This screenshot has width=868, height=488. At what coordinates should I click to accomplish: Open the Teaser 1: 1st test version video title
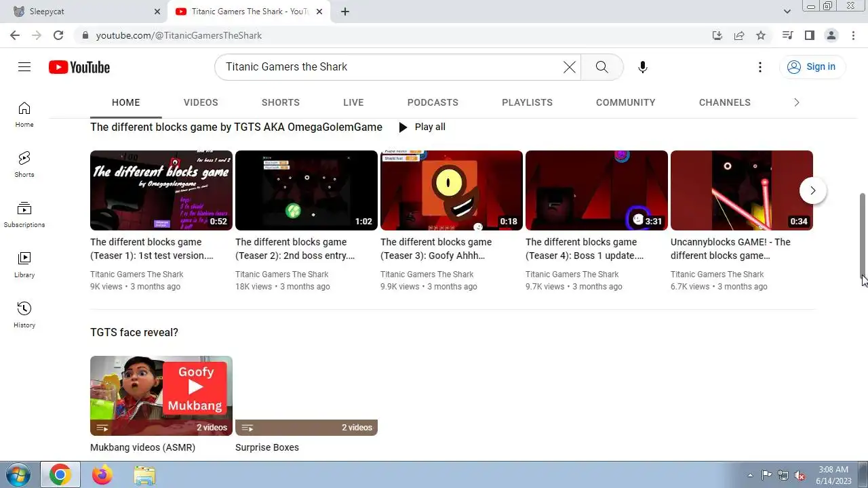coord(152,249)
